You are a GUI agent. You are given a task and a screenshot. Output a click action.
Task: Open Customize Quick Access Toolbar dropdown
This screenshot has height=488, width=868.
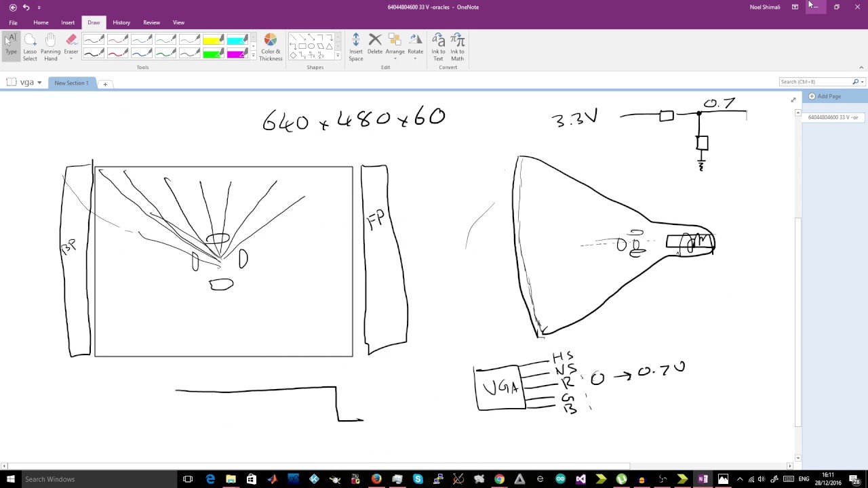point(39,7)
